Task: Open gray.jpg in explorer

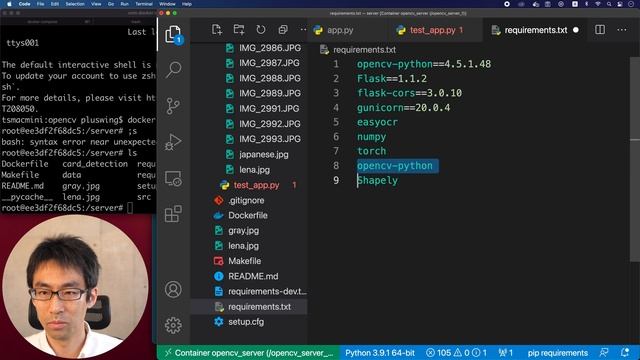Action: tap(243, 230)
